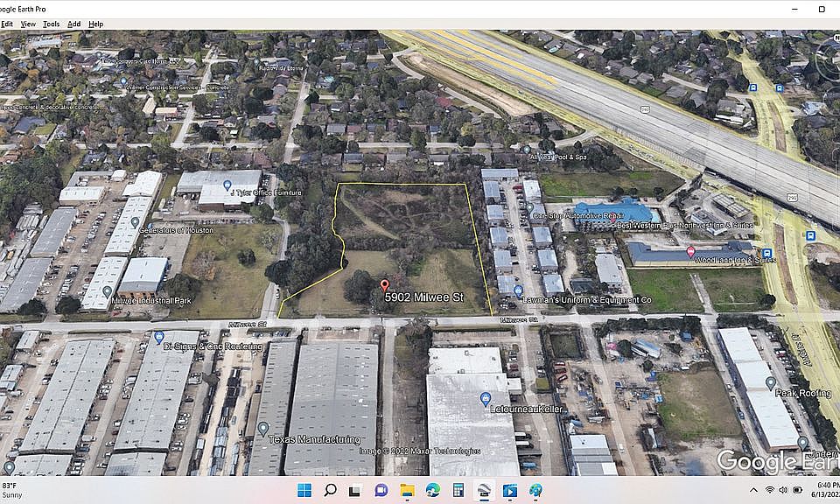840x504 pixels.
Task: Open Wi-Fi network settings in system tray
Action: tap(770, 490)
